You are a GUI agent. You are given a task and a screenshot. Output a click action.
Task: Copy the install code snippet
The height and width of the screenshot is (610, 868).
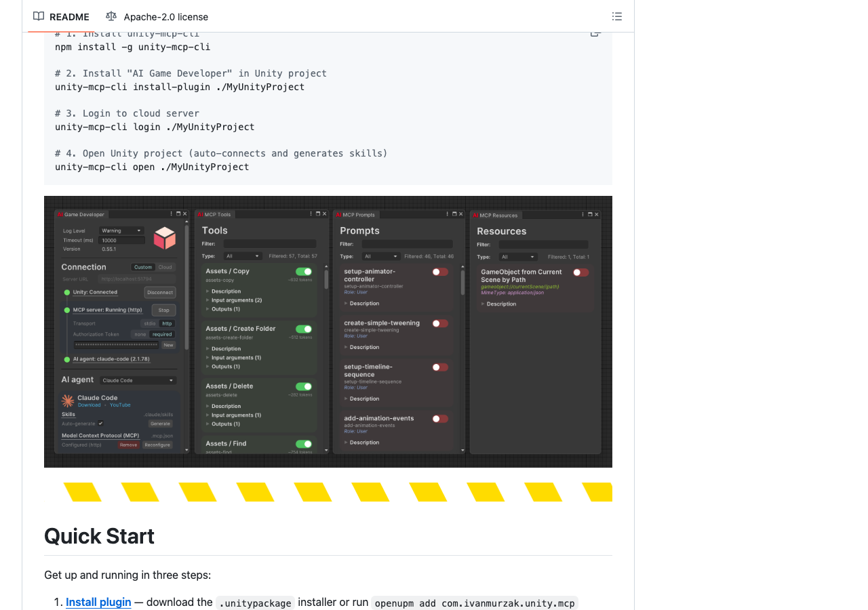(x=595, y=32)
